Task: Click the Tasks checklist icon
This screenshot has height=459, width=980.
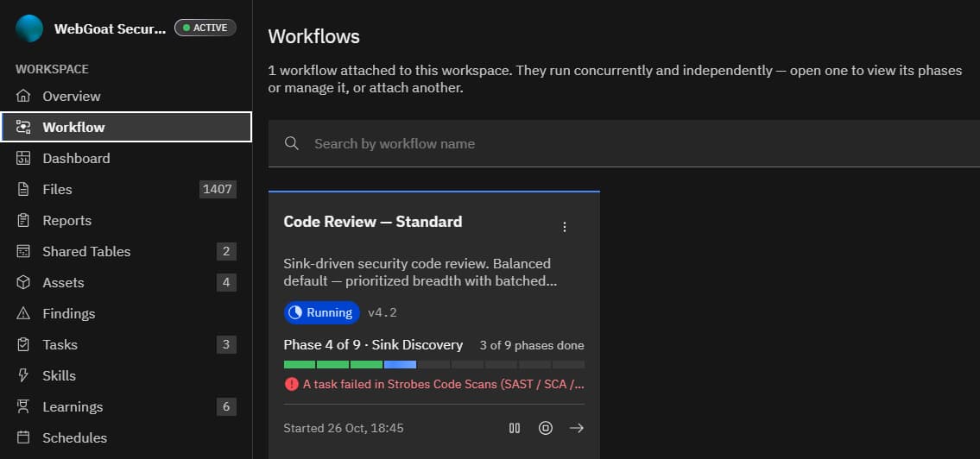Action: pos(23,345)
